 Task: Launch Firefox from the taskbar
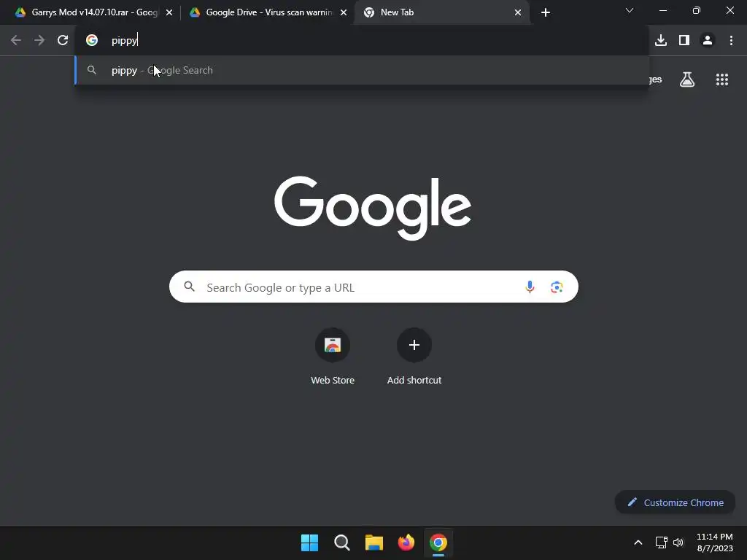coord(406,542)
